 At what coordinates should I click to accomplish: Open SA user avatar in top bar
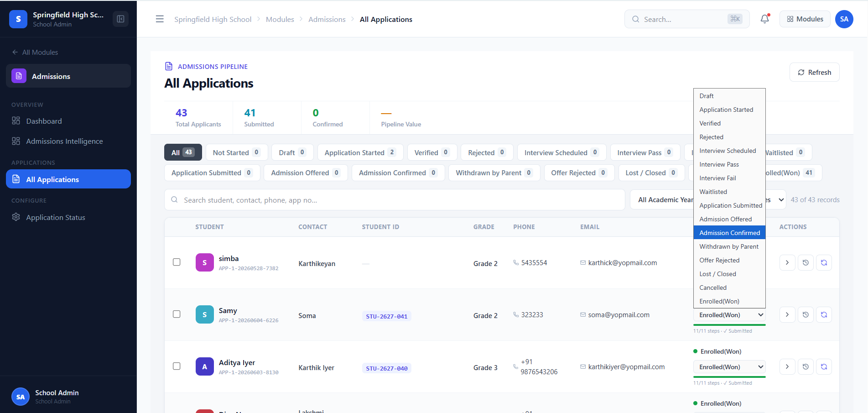point(844,19)
